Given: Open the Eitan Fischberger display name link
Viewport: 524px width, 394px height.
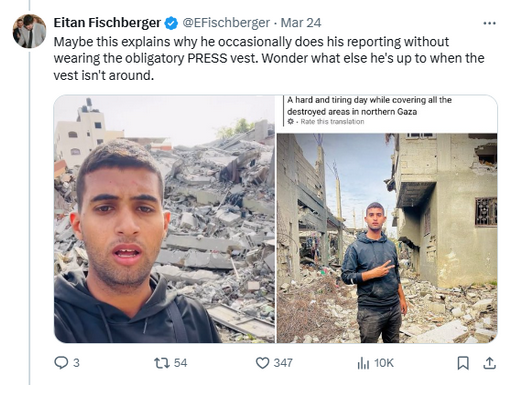Looking at the screenshot, I should point(107,23).
